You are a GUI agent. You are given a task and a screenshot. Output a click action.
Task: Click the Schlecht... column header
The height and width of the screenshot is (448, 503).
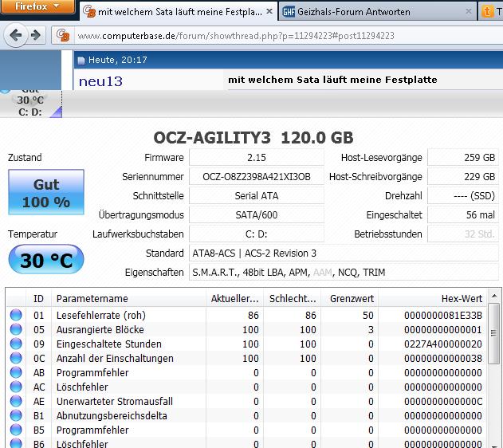pyautogui.click(x=293, y=299)
